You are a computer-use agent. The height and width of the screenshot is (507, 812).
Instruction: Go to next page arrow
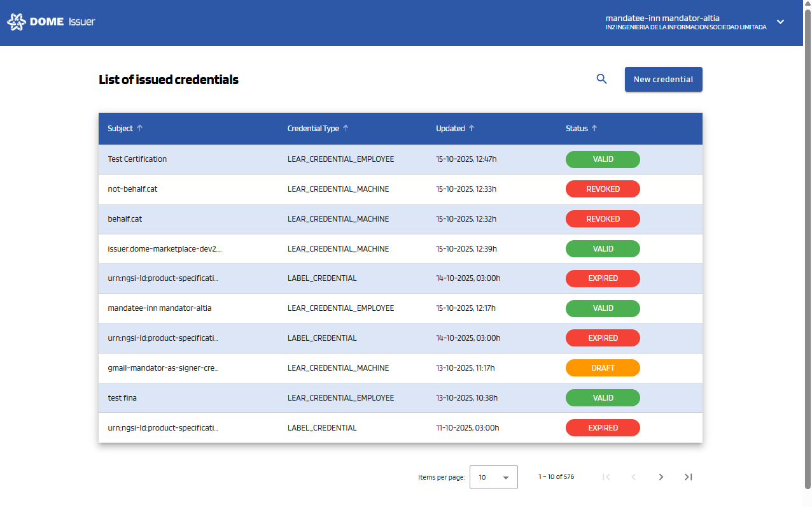pyautogui.click(x=661, y=477)
